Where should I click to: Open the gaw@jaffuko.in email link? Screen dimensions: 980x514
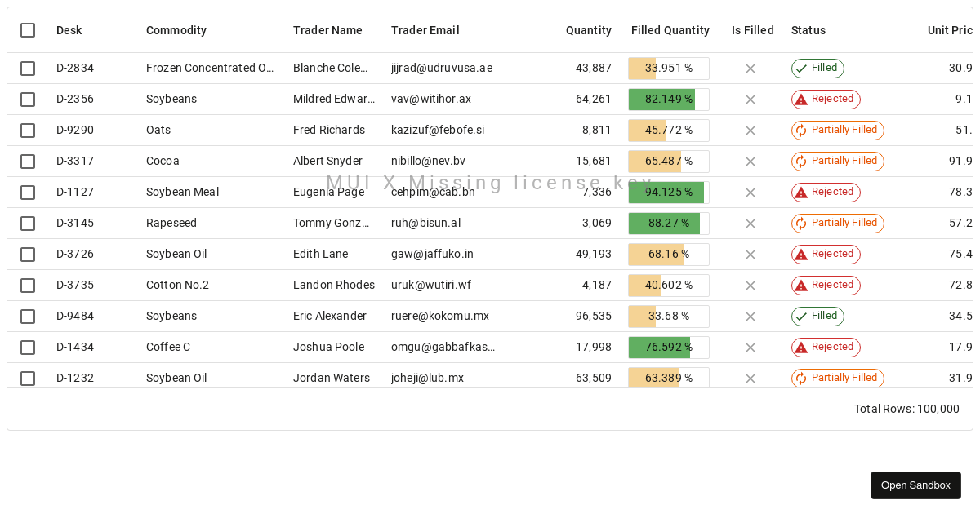(x=432, y=255)
